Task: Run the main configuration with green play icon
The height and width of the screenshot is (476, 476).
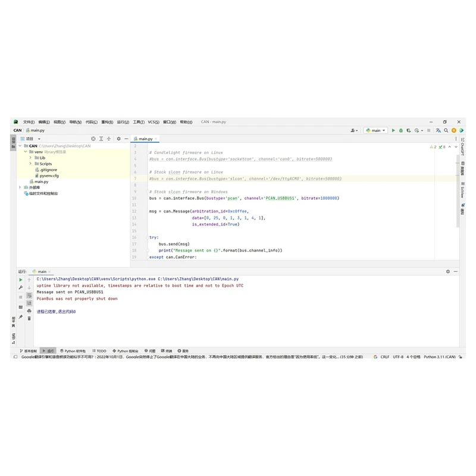Action: coord(393,130)
